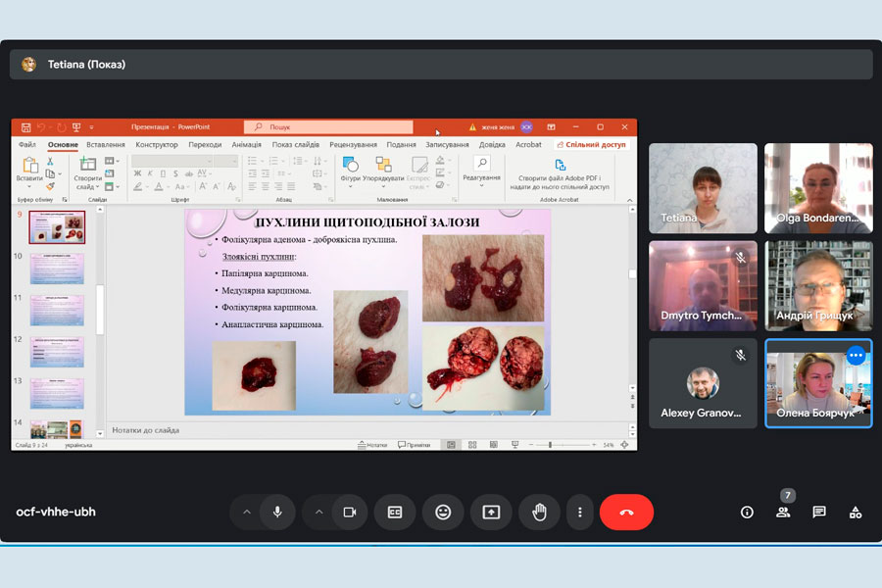Click the Спільний доступ share button
Screen dimensions: 882x588
coord(591,144)
